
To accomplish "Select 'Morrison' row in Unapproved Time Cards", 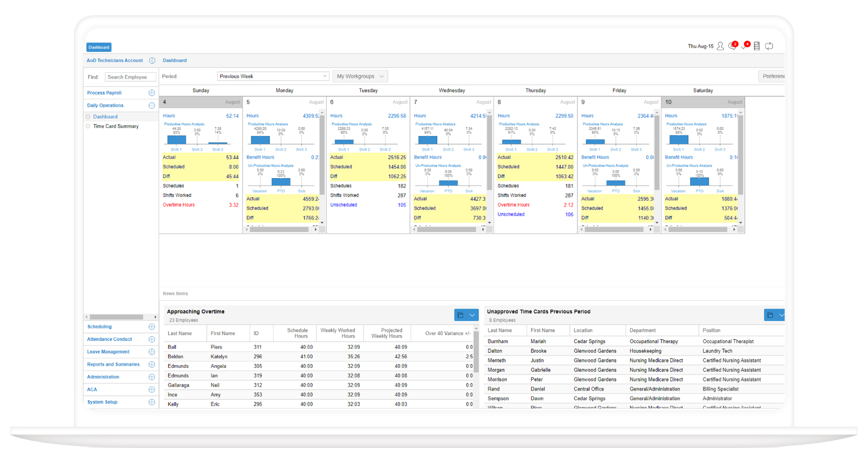I will click(635, 380).
